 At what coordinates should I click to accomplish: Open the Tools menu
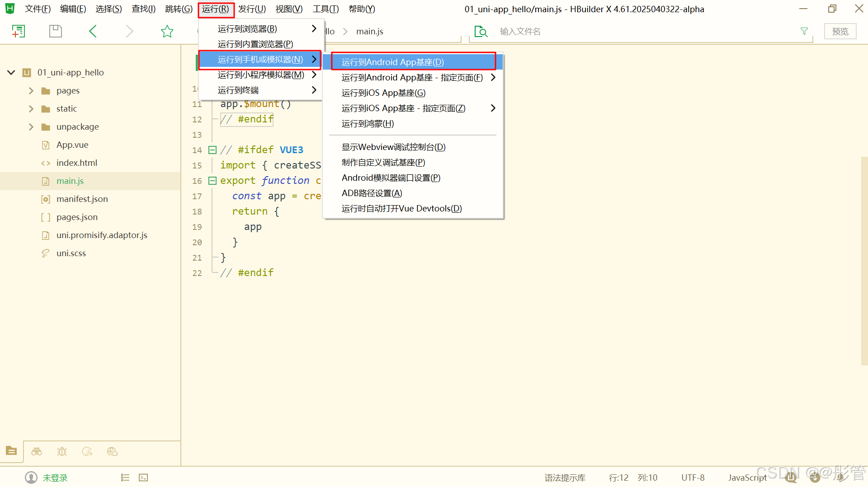pos(325,9)
